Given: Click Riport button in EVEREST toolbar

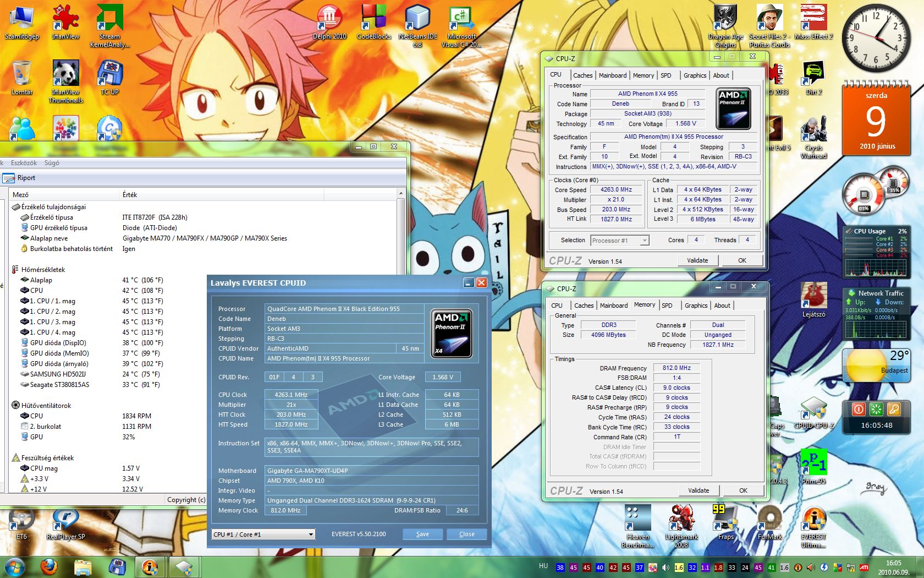Looking at the screenshot, I should click(19, 178).
